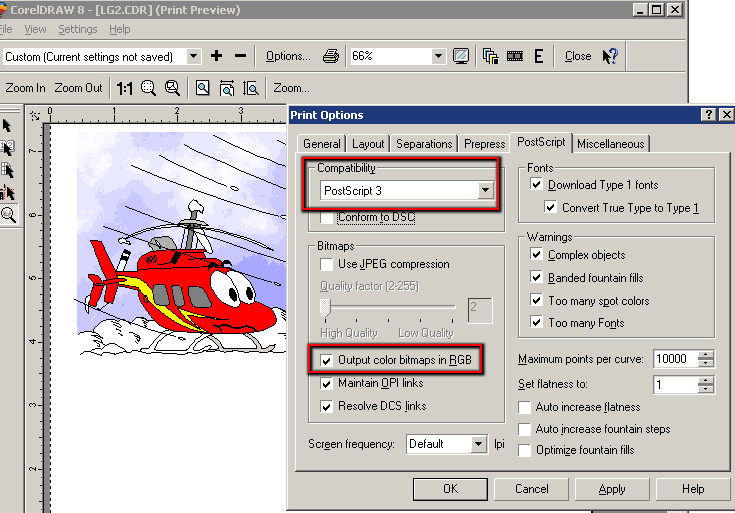The height and width of the screenshot is (513, 735).
Task: Open the Help menu
Action: [120, 30]
